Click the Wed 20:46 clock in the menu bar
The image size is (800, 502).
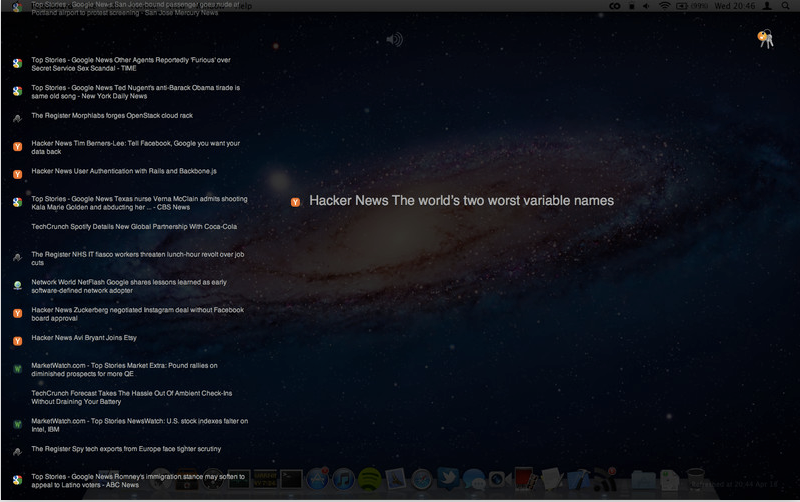point(735,6)
